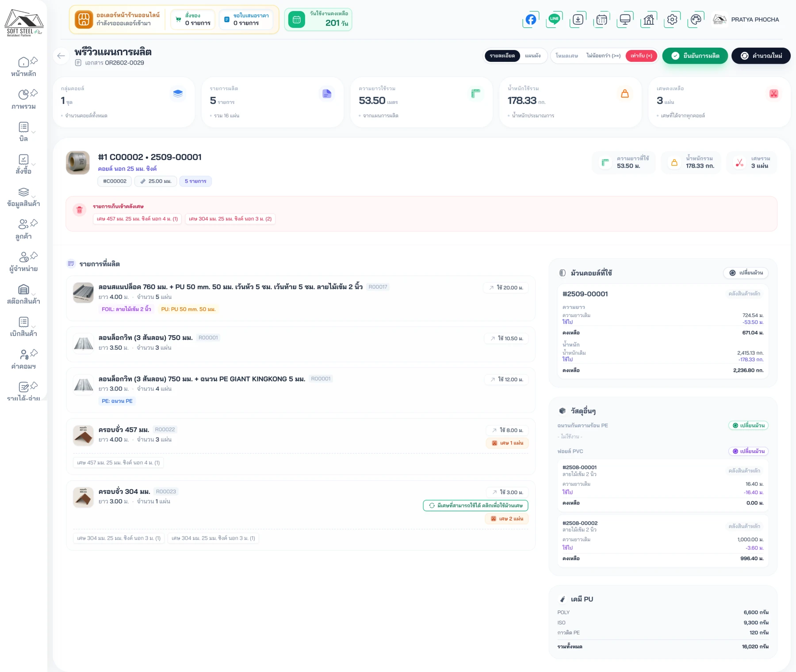796x672 pixels.
Task: Click ใช้ 12.00 ม. on PE GIANT KINGKONG row
Action: [506, 379]
